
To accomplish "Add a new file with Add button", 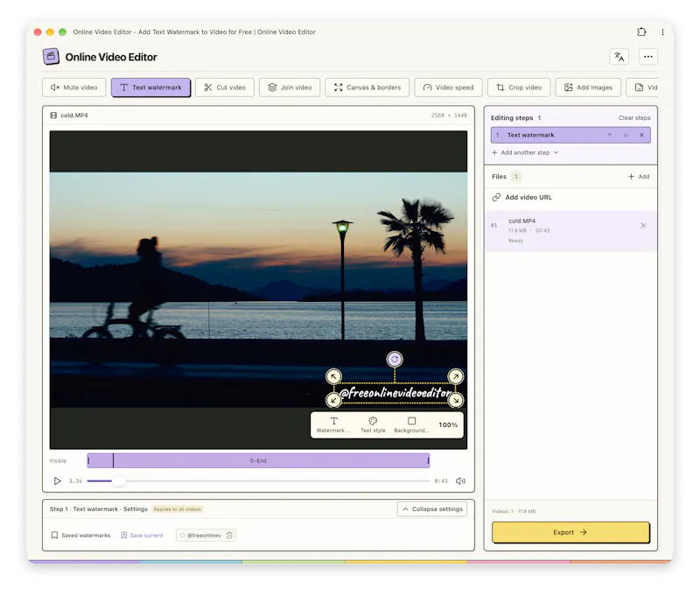I will 639,176.
